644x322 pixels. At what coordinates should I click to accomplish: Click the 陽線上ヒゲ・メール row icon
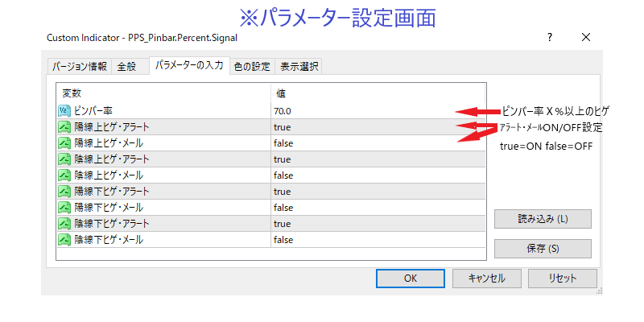[x=64, y=143]
